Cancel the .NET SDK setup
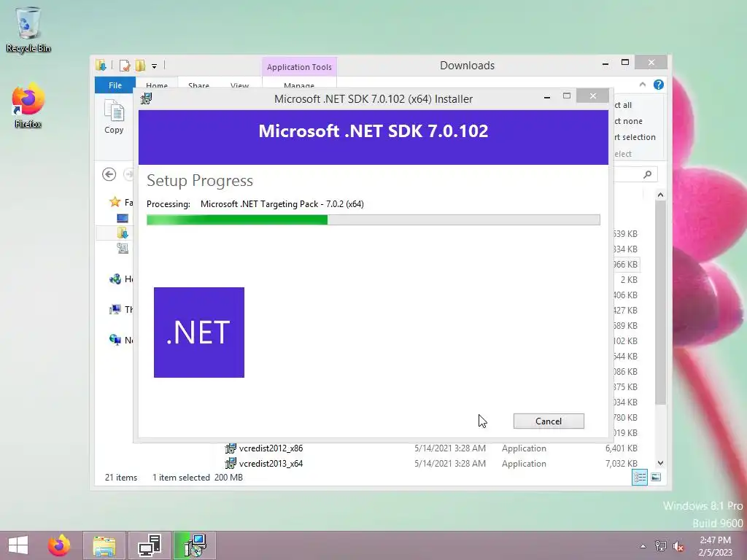 pos(549,421)
